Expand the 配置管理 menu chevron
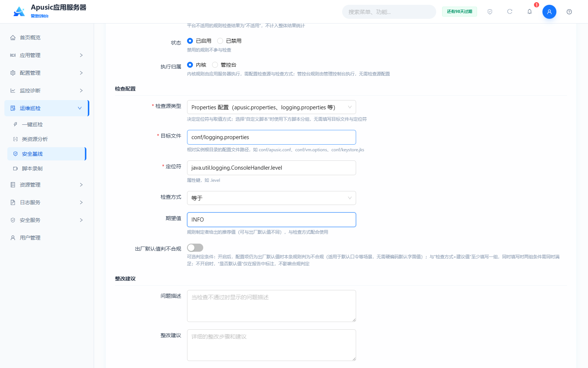 coord(81,73)
